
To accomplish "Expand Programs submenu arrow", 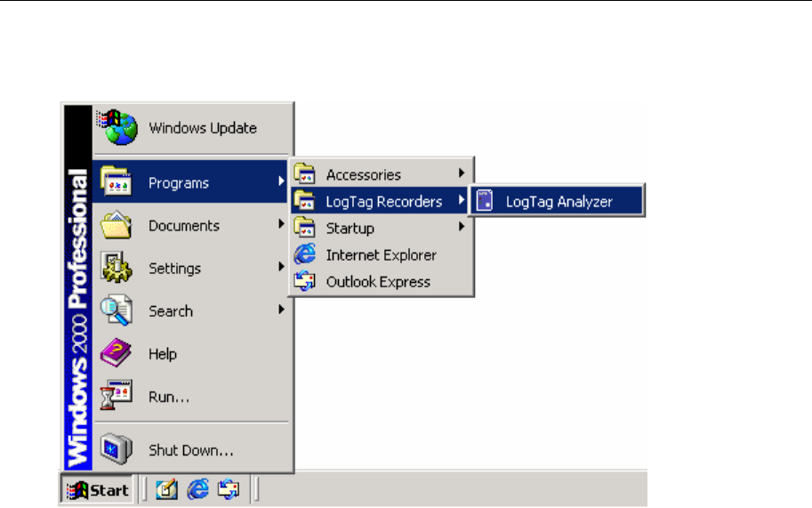I will click(x=281, y=181).
